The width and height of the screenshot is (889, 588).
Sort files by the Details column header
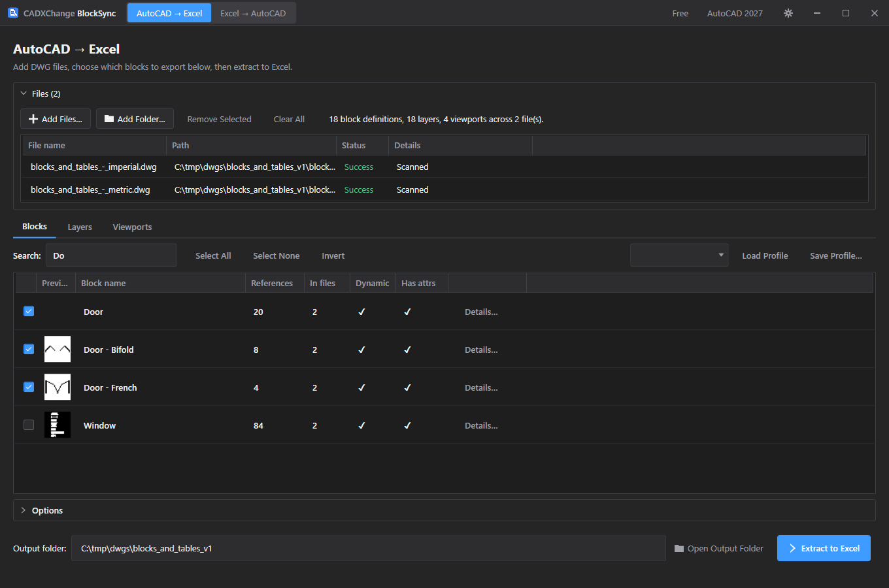[460, 145]
